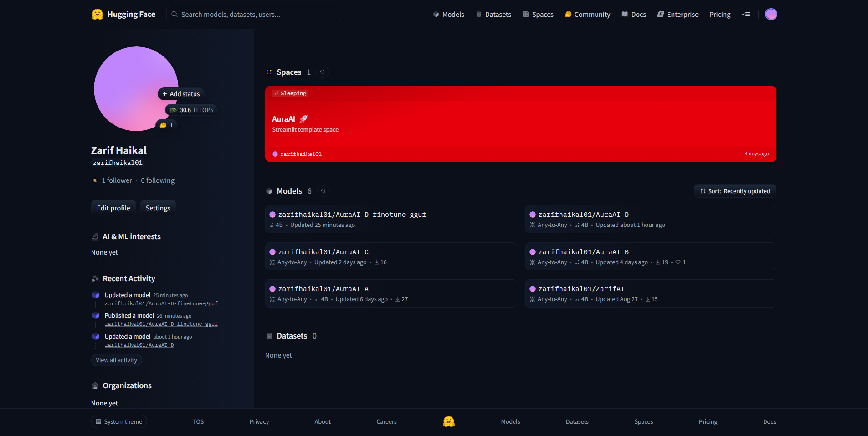
Task: Open the Sort: Recently updated dropdown
Action: point(735,191)
